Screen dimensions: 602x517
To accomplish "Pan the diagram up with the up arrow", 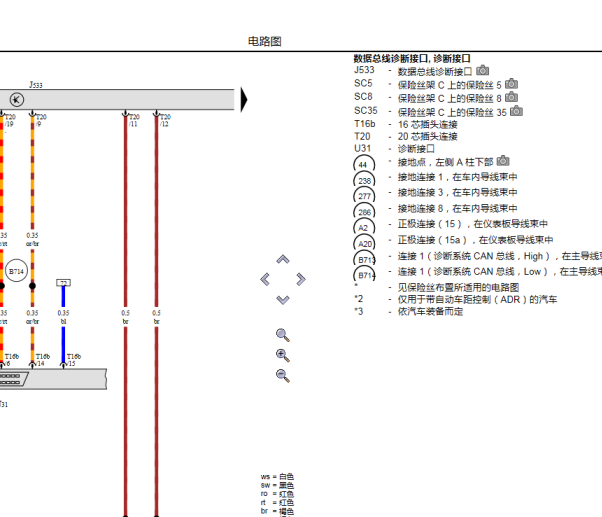I will (283, 259).
